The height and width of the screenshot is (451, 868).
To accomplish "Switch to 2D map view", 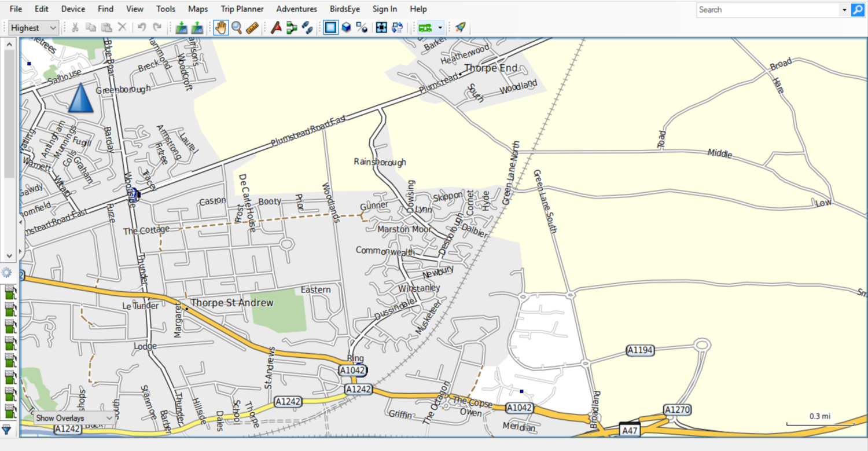I will click(x=330, y=27).
